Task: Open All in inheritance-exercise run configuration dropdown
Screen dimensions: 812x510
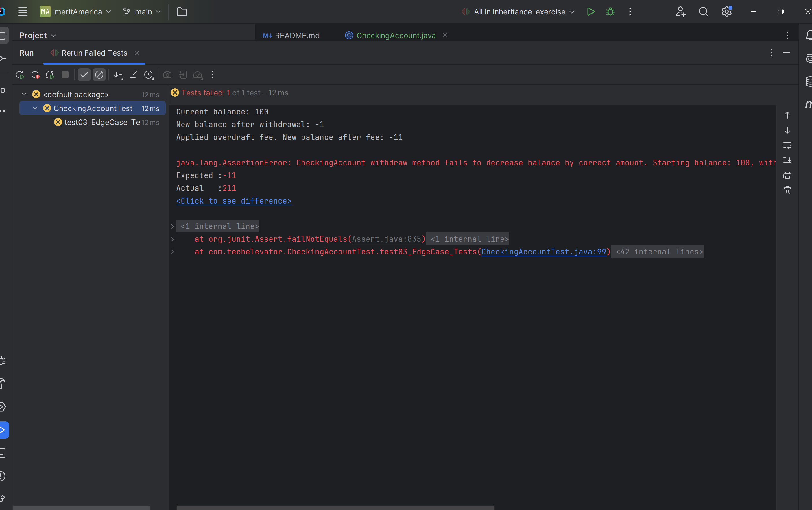Action: pyautogui.click(x=519, y=12)
